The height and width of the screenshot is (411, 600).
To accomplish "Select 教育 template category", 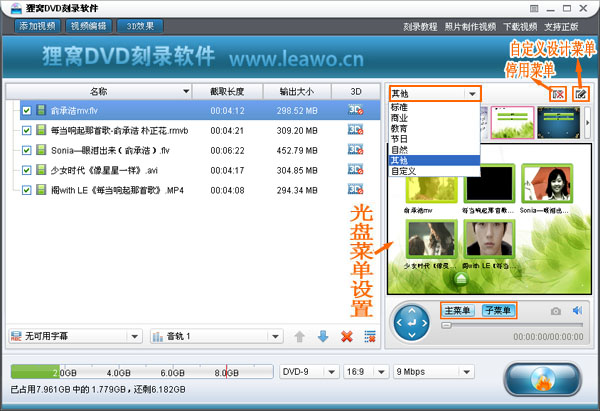I will pyautogui.click(x=435, y=129).
